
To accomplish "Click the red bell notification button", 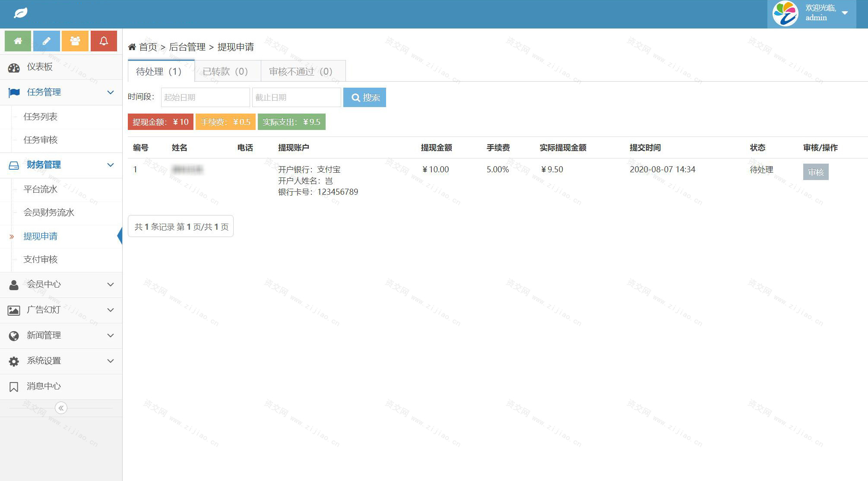I will 104,41.
